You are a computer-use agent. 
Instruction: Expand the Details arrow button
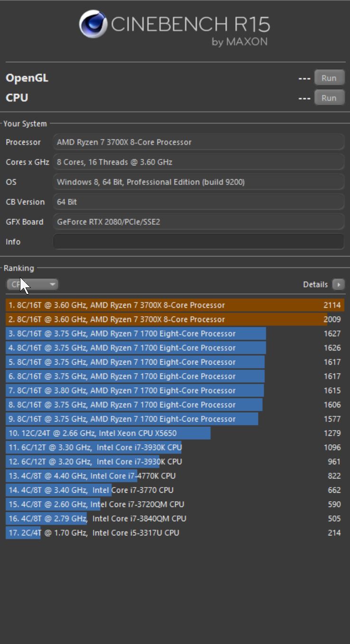338,285
